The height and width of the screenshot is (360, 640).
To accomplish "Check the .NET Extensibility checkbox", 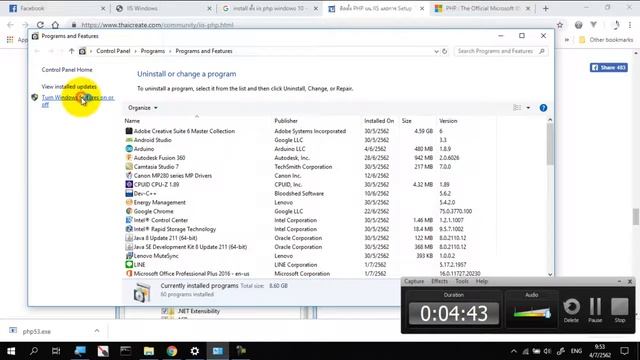I will [164, 311].
